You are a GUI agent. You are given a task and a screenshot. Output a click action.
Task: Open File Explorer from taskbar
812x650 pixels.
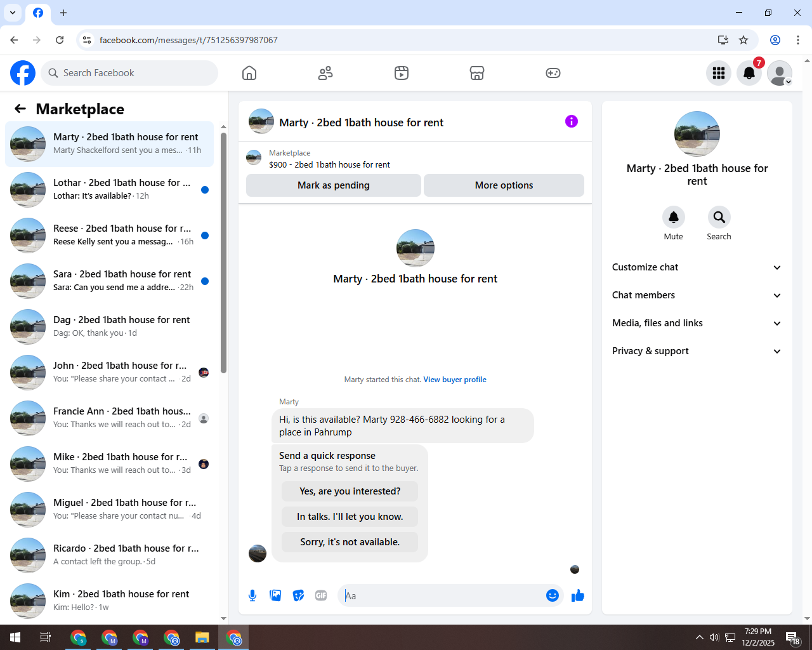click(x=202, y=637)
